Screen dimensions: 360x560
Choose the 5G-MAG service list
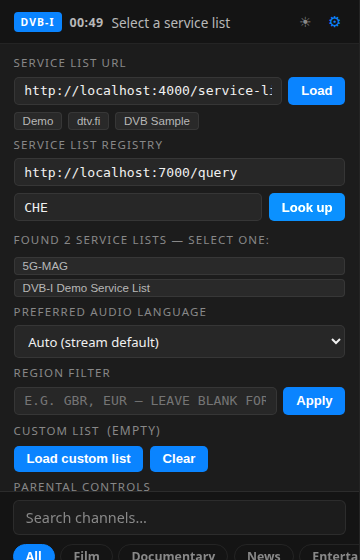click(x=179, y=266)
